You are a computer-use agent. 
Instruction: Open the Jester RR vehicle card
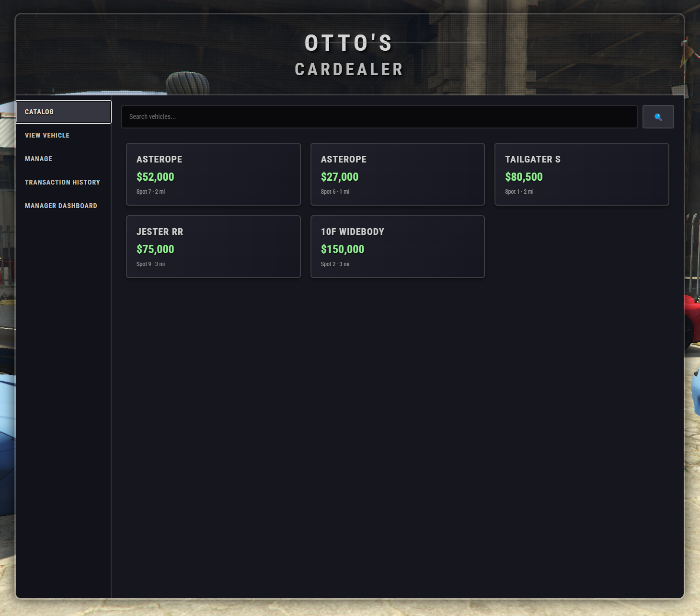(213, 246)
